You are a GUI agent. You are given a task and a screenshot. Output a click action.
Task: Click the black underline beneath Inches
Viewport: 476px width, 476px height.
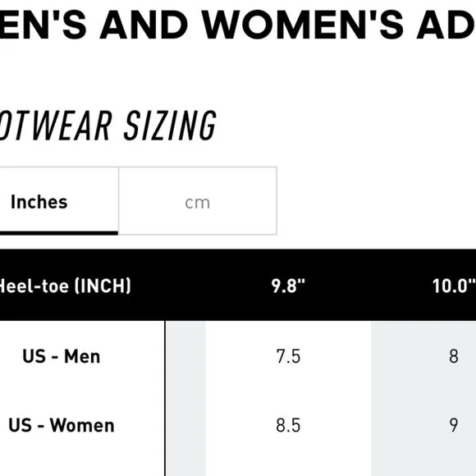[x=59, y=233]
